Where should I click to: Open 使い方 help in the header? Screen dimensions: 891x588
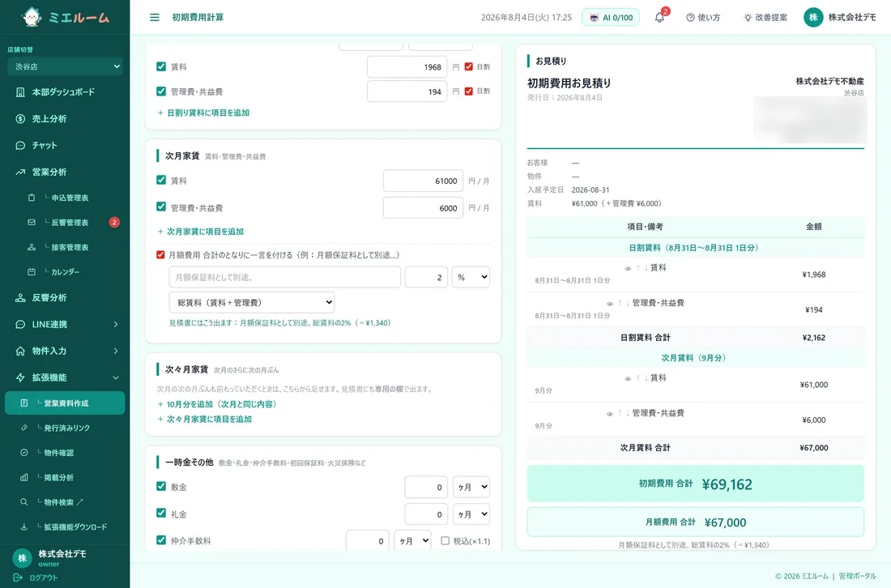pyautogui.click(x=703, y=18)
